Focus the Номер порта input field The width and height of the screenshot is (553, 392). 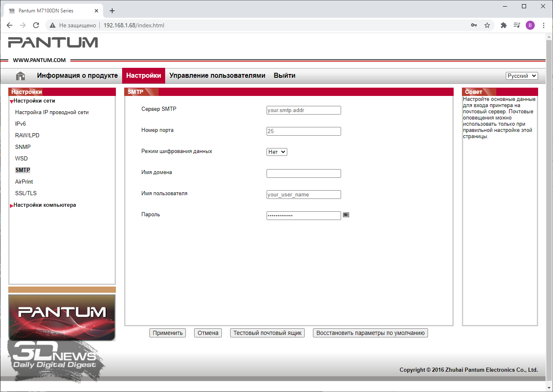[304, 131]
